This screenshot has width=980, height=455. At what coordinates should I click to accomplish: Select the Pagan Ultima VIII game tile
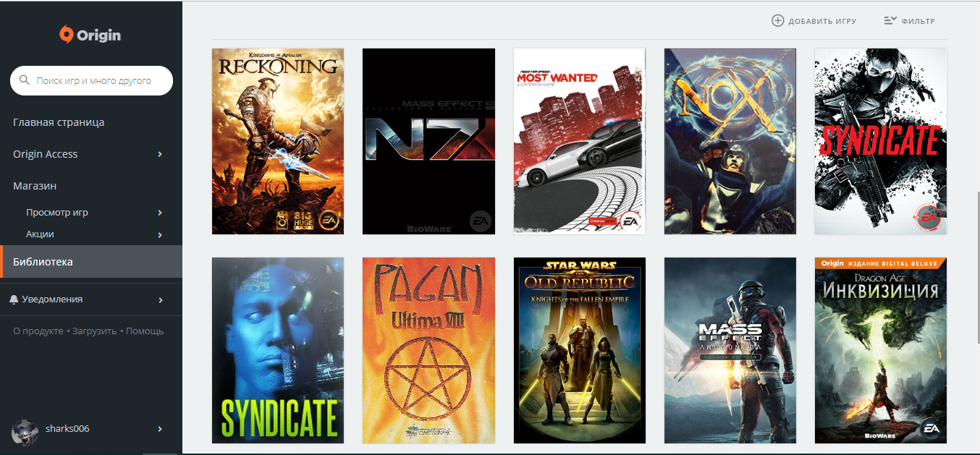pyautogui.click(x=428, y=350)
